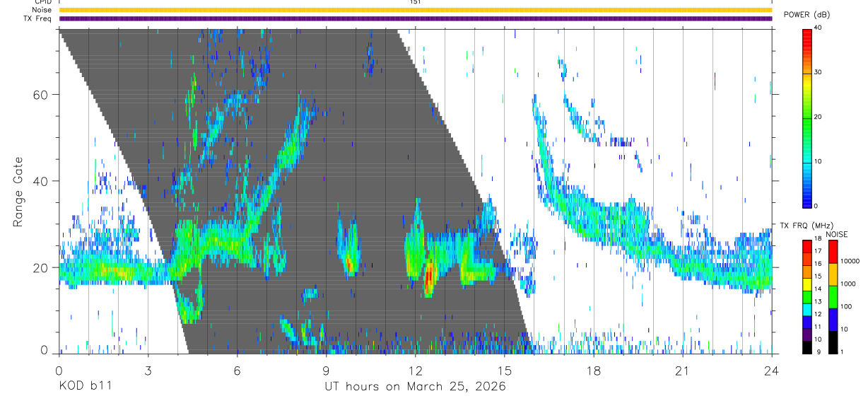Click the "Range Gate" vertical axis title
Screen dimensions: 868x401
[19, 190]
